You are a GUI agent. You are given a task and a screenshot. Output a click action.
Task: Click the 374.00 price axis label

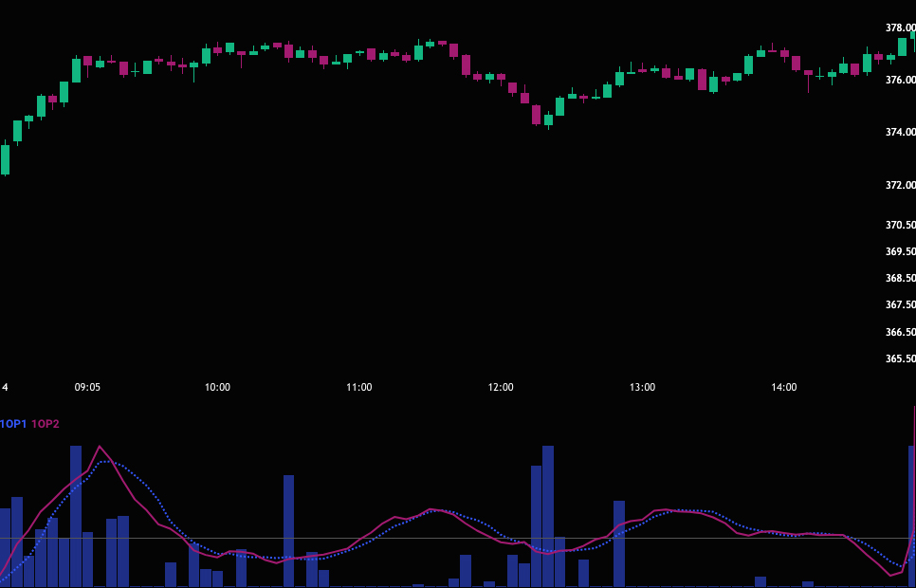coord(900,133)
